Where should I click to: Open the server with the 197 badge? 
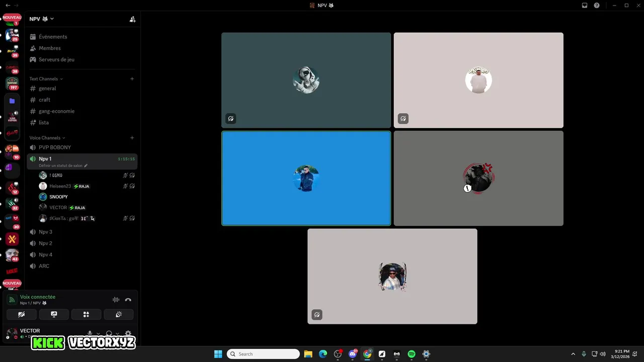(x=12, y=83)
